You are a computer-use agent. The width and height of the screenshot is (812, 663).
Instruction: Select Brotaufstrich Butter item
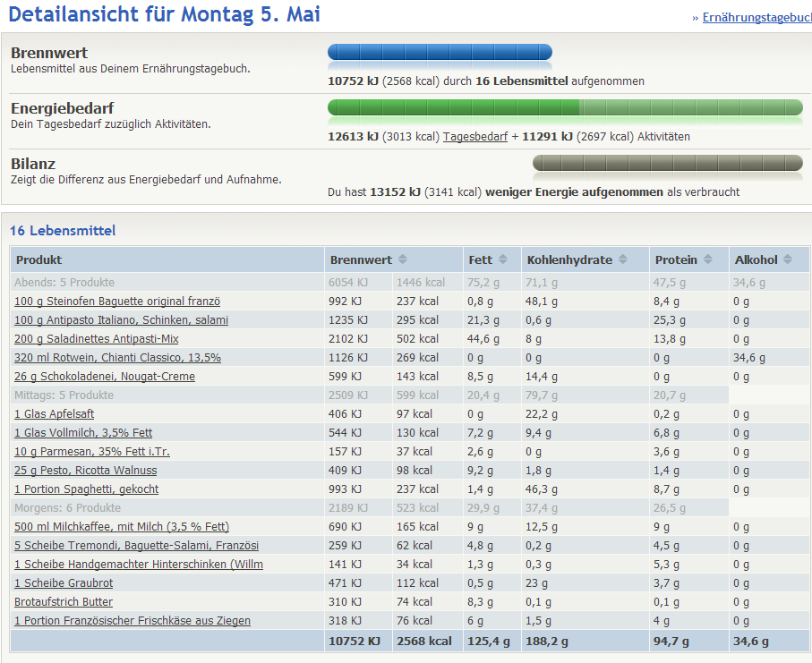point(64,602)
